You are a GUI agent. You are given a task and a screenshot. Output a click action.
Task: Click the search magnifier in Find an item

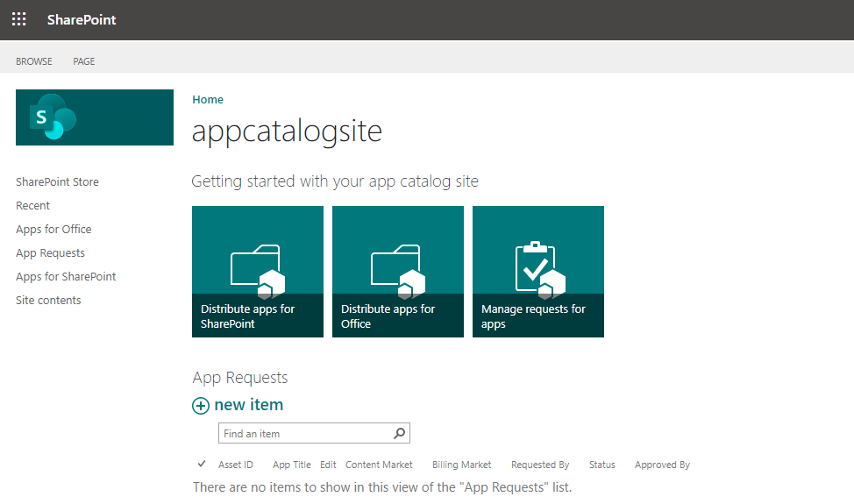pos(399,433)
